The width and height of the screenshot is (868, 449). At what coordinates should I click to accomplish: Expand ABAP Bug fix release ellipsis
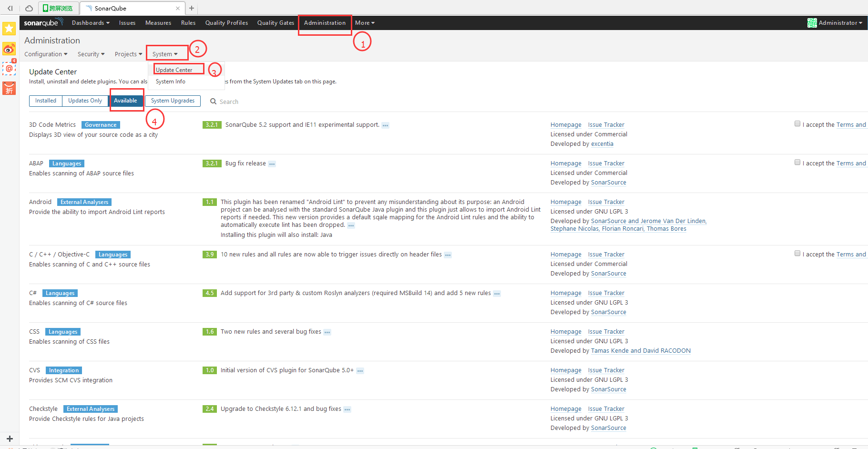272,164
